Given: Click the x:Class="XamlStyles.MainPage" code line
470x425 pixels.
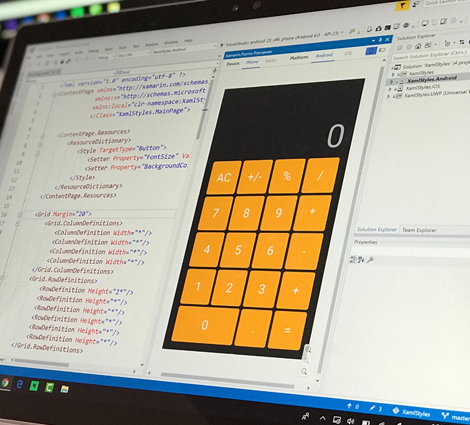Looking at the screenshot, I should click(x=140, y=112).
